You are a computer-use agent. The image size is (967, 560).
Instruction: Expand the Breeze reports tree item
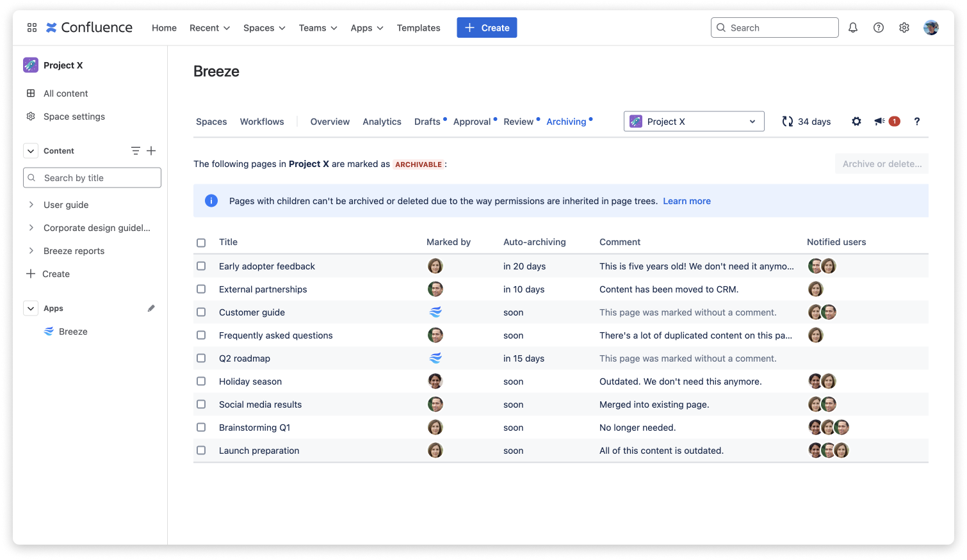point(31,251)
